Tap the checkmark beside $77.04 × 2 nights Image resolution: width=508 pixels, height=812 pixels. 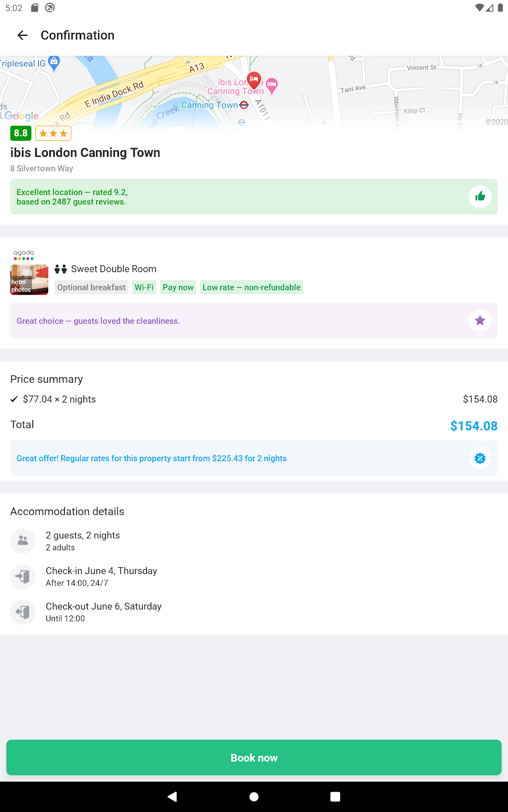14,399
